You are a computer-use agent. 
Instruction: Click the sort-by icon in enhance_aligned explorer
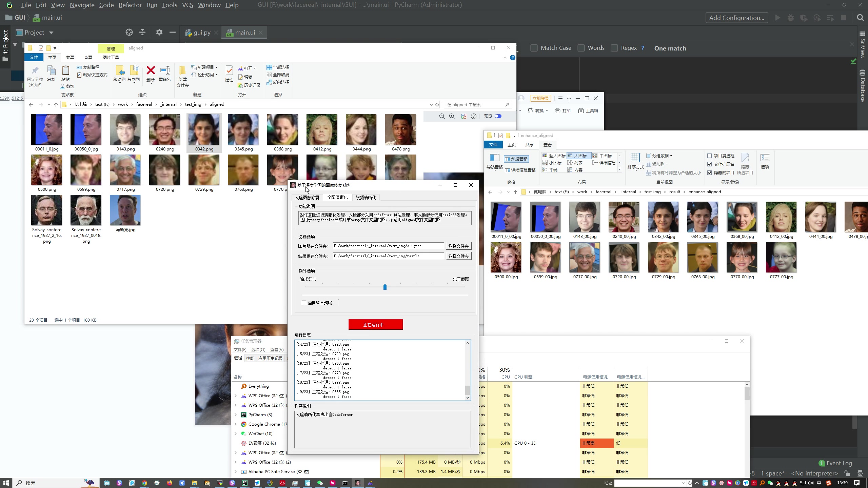pyautogui.click(x=635, y=158)
